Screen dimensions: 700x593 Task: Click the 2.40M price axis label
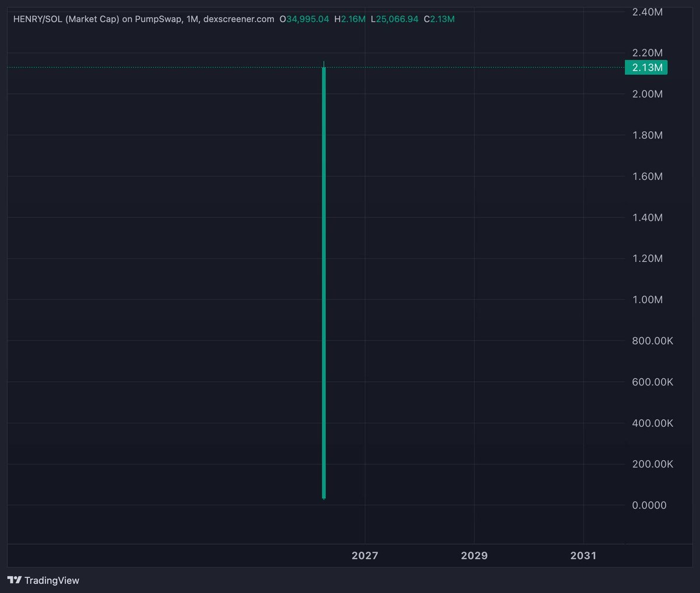647,12
